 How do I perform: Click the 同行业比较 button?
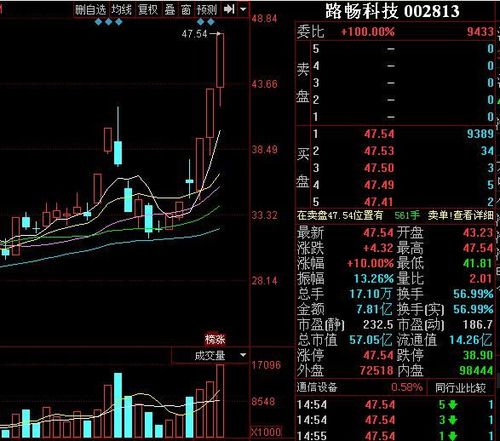[x=460, y=388]
